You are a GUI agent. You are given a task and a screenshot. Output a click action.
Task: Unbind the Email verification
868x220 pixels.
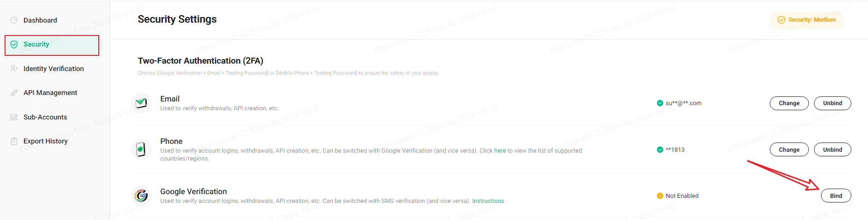pos(832,103)
